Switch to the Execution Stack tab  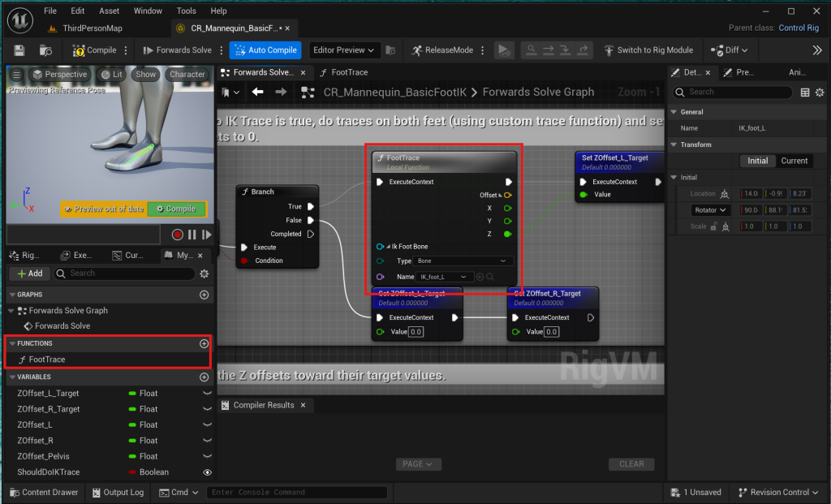(x=75, y=256)
